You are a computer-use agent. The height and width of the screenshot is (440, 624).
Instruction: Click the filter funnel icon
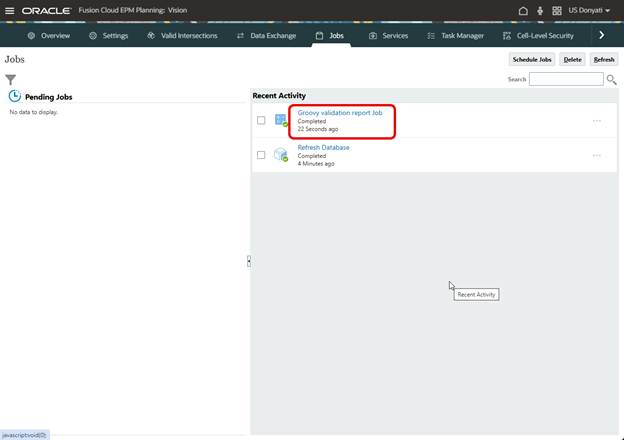click(x=11, y=79)
